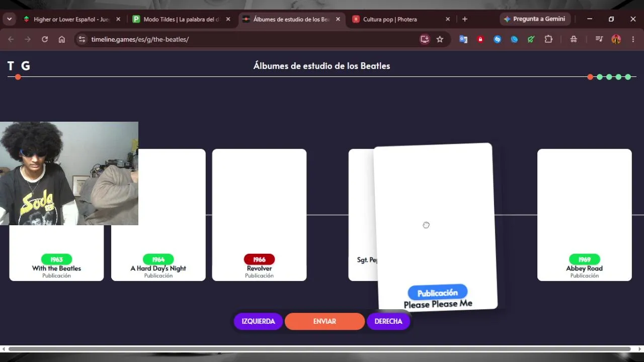Image resolution: width=644 pixels, height=362 pixels.
Task: Select the Álbumes de estudio de los Beatles tab
Action: (x=291, y=19)
